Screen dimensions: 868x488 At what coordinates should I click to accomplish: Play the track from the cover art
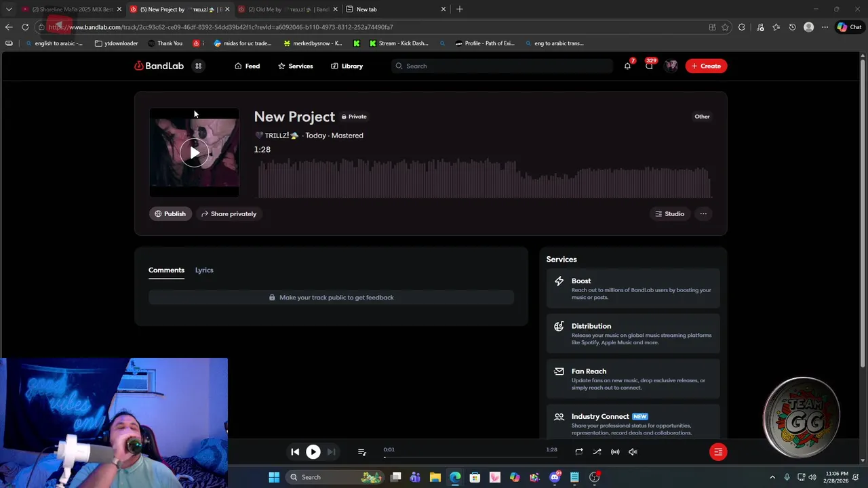tap(194, 152)
